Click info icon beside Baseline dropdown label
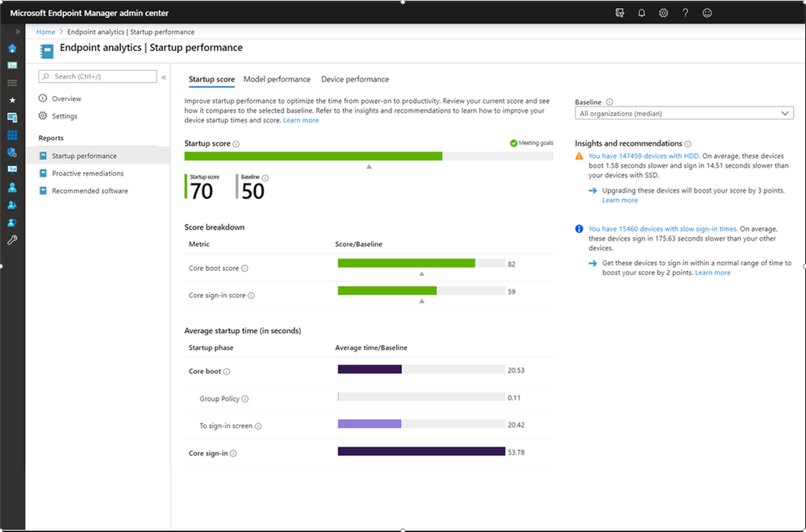806x532 pixels. (x=610, y=102)
